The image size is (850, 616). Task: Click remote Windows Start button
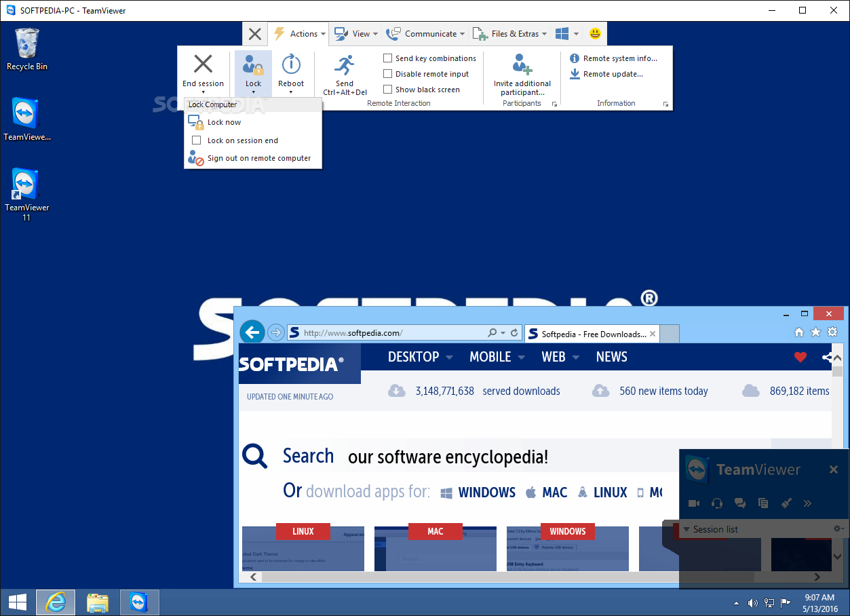point(17,602)
